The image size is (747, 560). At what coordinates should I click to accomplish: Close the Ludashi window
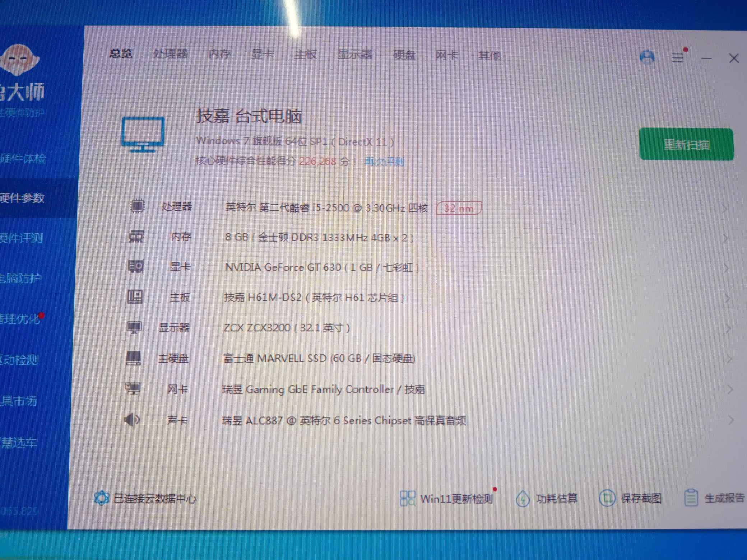[734, 59]
